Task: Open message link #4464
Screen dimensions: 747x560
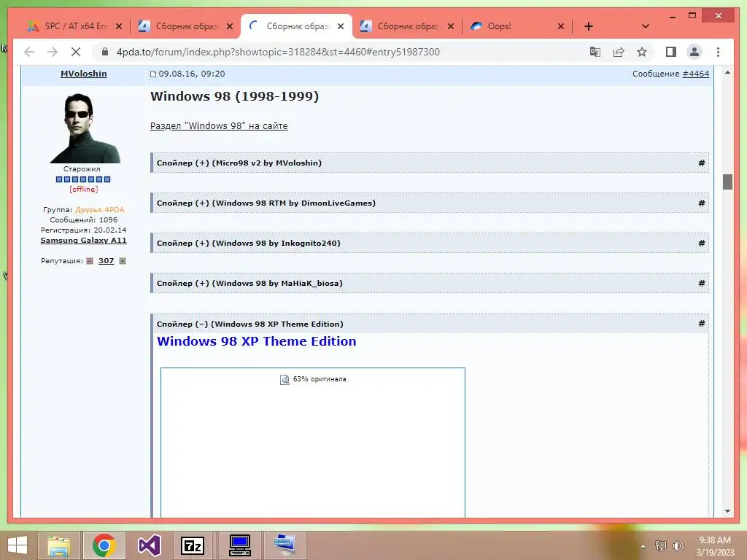Action: (x=695, y=74)
